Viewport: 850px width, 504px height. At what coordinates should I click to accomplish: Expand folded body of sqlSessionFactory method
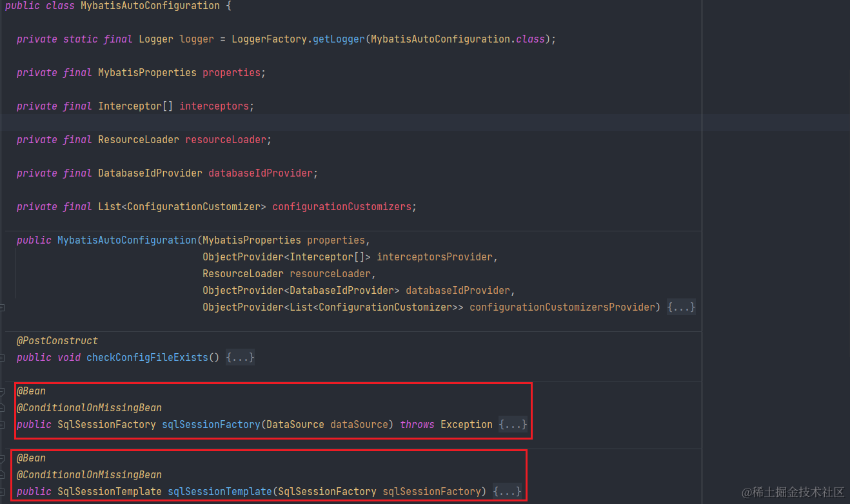click(513, 425)
